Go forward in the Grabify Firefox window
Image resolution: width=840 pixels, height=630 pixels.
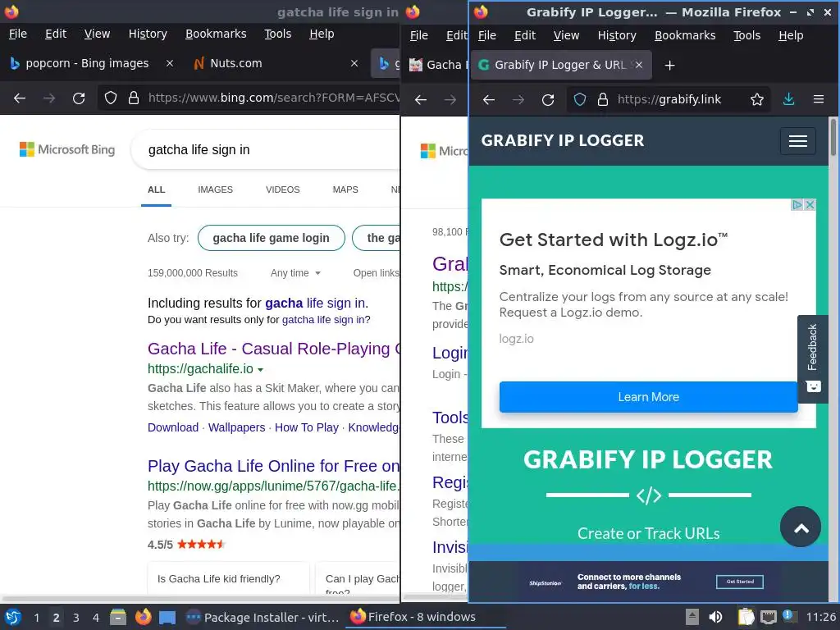click(518, 99)
